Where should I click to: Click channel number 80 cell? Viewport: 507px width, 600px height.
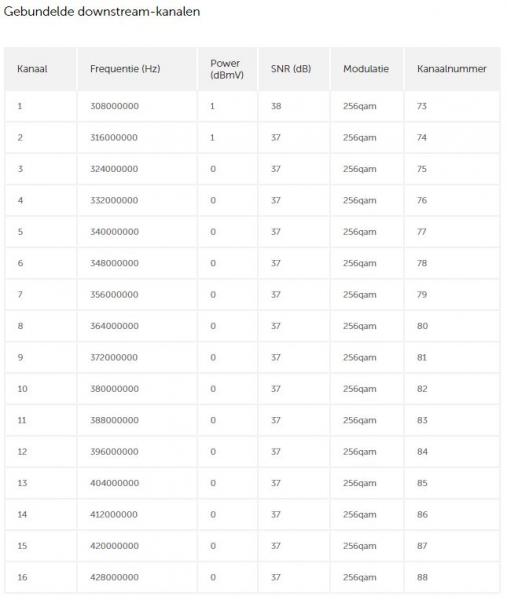click(422, 326)
